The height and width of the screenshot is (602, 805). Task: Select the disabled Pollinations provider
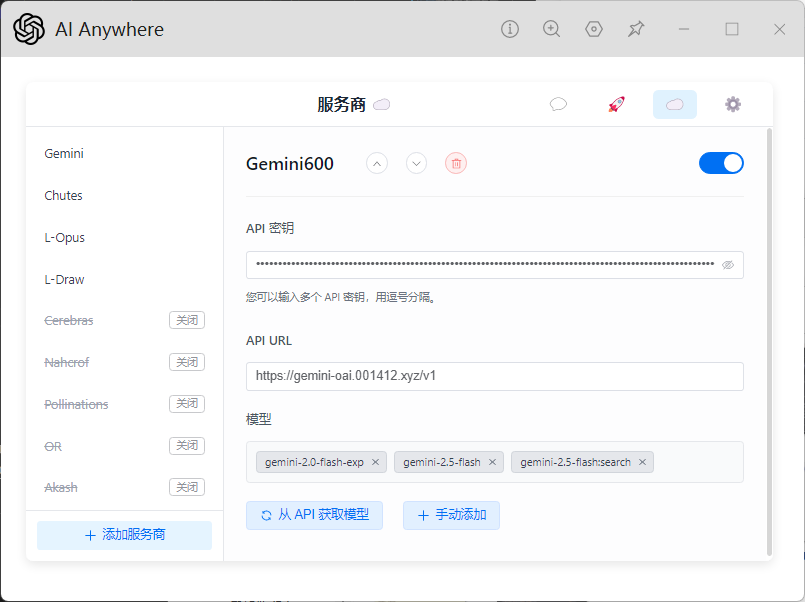pyautogui.click(x=76, y=405)
